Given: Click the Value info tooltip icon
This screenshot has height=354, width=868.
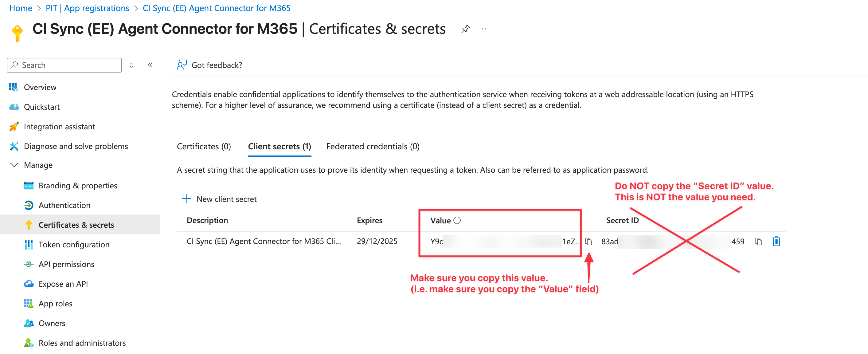Looking at the screenshot, I should click(x=457, y=221).
